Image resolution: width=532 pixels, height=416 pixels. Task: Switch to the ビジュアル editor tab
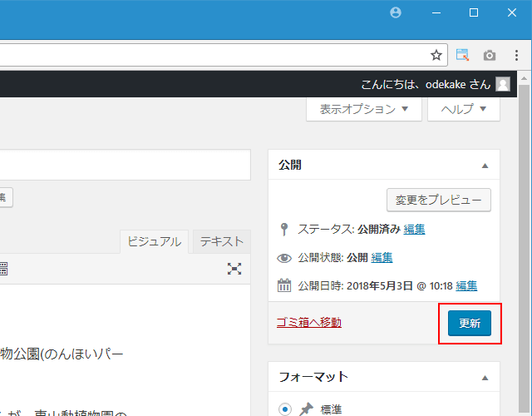coord(154,242)
